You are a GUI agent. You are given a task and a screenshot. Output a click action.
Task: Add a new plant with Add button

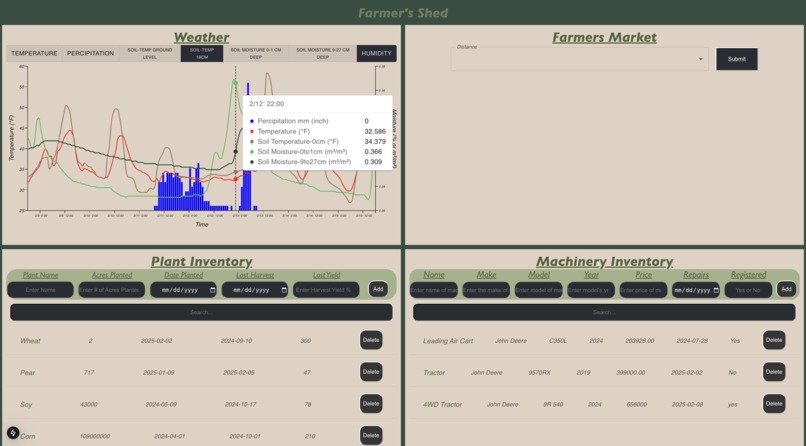(378, 289)
